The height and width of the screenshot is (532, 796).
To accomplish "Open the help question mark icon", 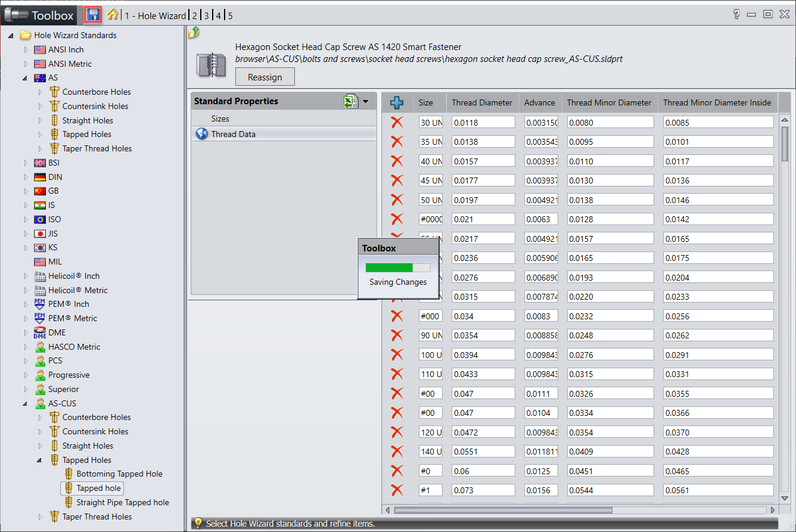I will (x=736, y=15).
